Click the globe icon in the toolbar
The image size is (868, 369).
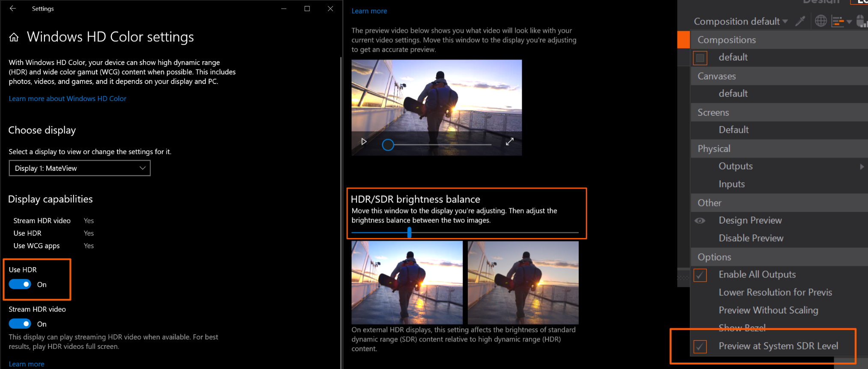coord(820,21)
